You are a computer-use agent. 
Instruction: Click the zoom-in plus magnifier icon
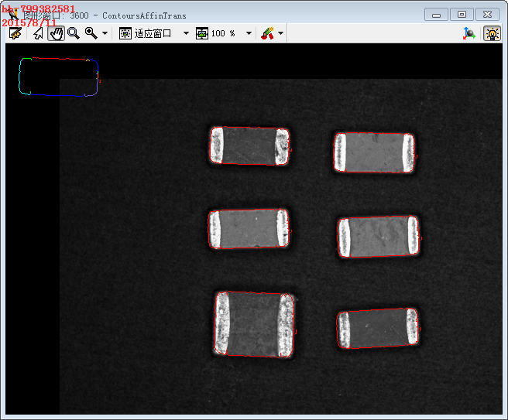(91, 33)
